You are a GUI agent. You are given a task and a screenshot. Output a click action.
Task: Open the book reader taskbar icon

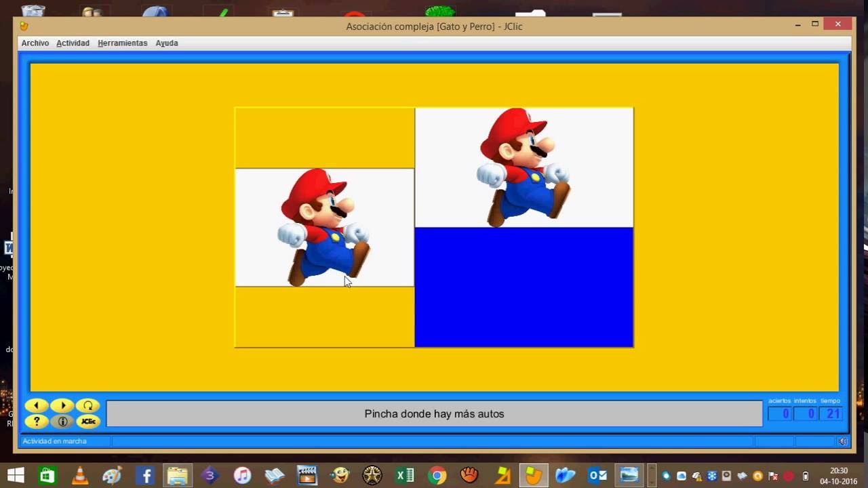pos(275,475)
